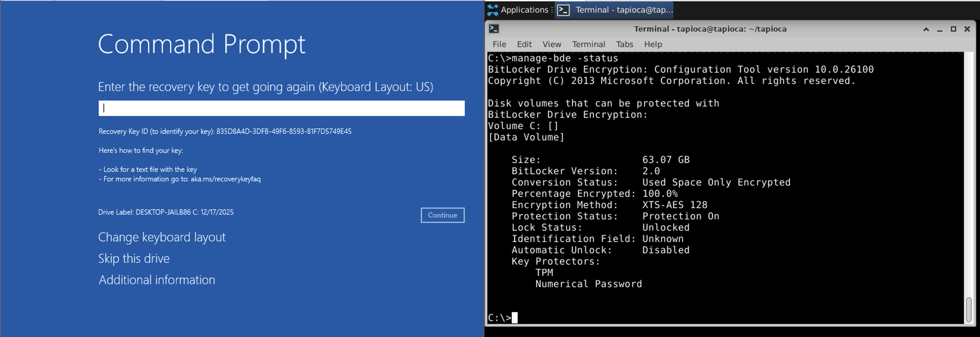Click the terminal icon in the title bar
Viewport: 980px width, 337px height.
tap(494, 29)
